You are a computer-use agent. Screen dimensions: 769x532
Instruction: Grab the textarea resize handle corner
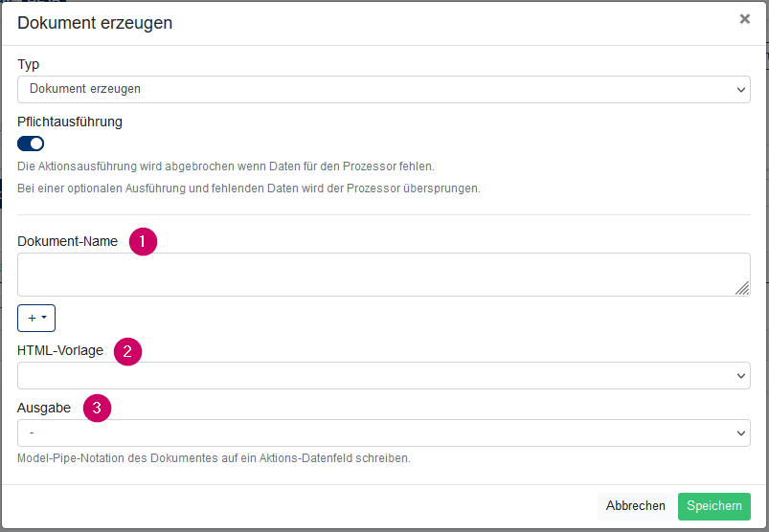coord(742,288)
